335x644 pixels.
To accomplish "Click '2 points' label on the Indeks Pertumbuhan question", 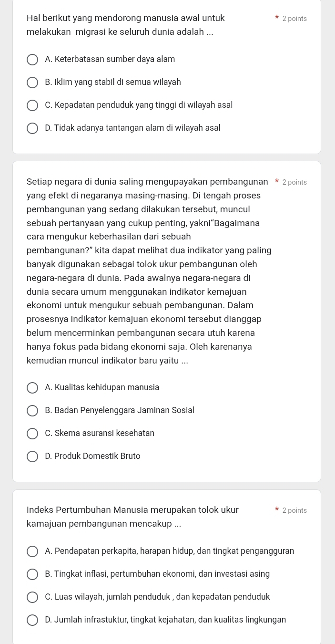I will point(294,510).
